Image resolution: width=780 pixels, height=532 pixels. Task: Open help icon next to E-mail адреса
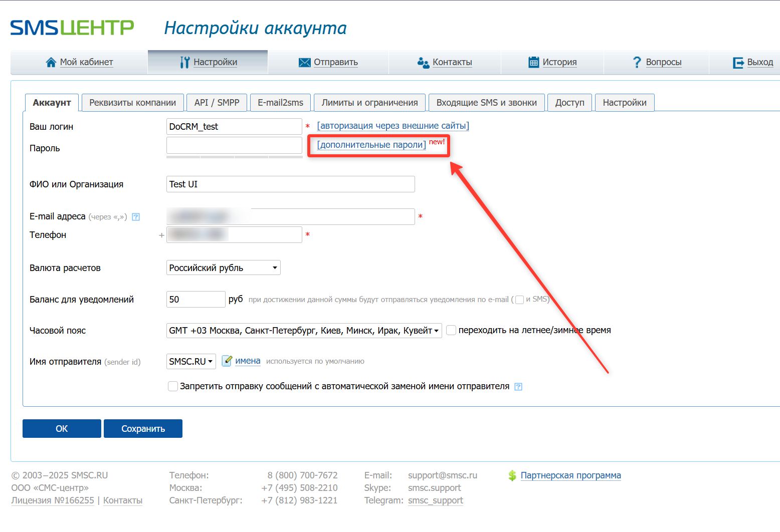(x=136, y=217)
